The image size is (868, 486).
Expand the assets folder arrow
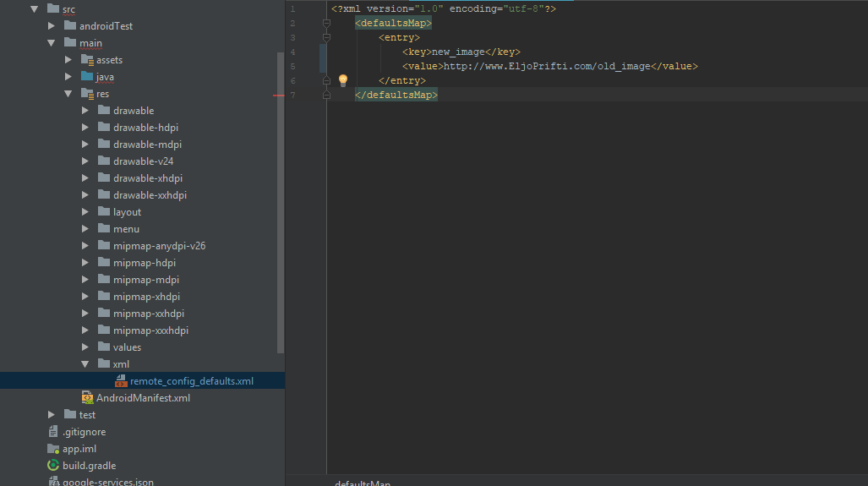(x=68, y=60)
